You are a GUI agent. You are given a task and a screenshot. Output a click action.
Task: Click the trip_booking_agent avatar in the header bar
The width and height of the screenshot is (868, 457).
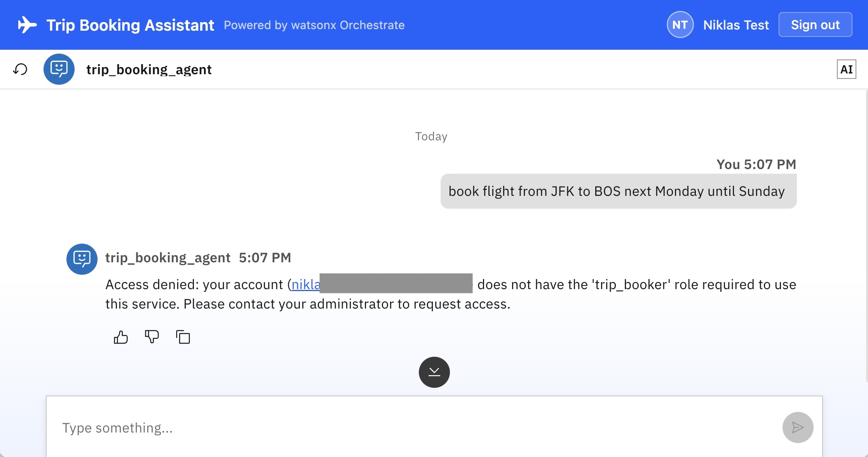[x=59, y=69]
